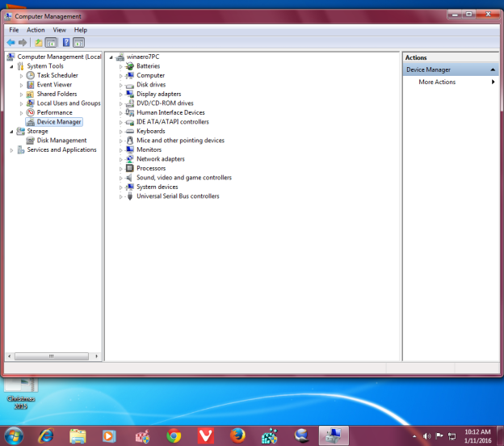Open the Action menu

coord(36,30)
